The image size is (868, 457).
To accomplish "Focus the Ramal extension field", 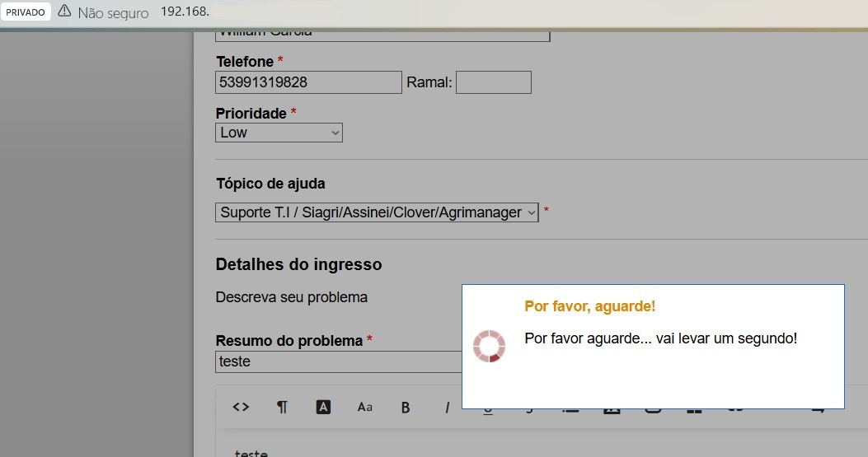I will [493, 82].
